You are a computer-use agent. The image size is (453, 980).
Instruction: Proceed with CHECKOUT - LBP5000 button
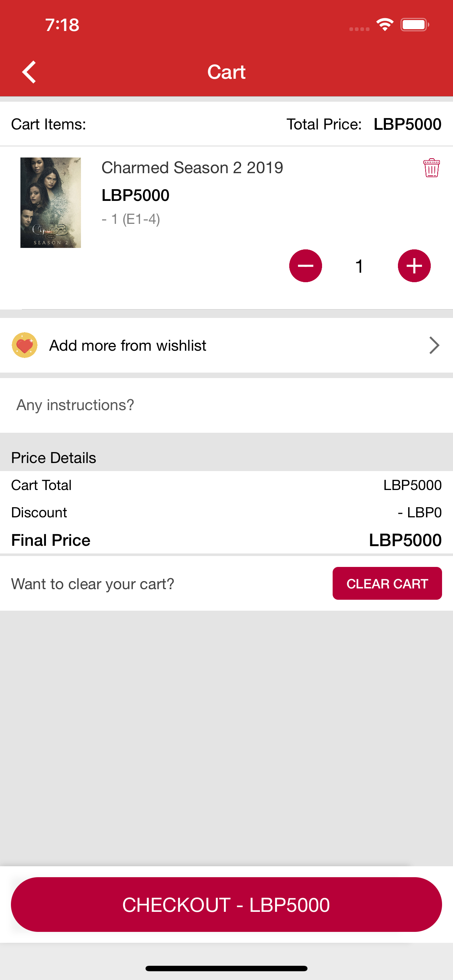(226, 904)
